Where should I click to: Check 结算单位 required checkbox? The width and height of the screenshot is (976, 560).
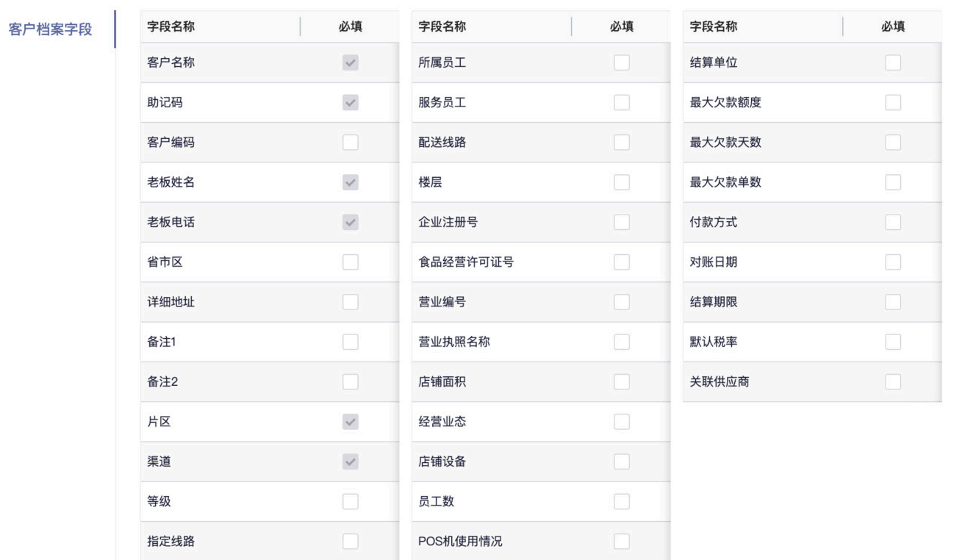pyautogui.click(x=893, y=63)
